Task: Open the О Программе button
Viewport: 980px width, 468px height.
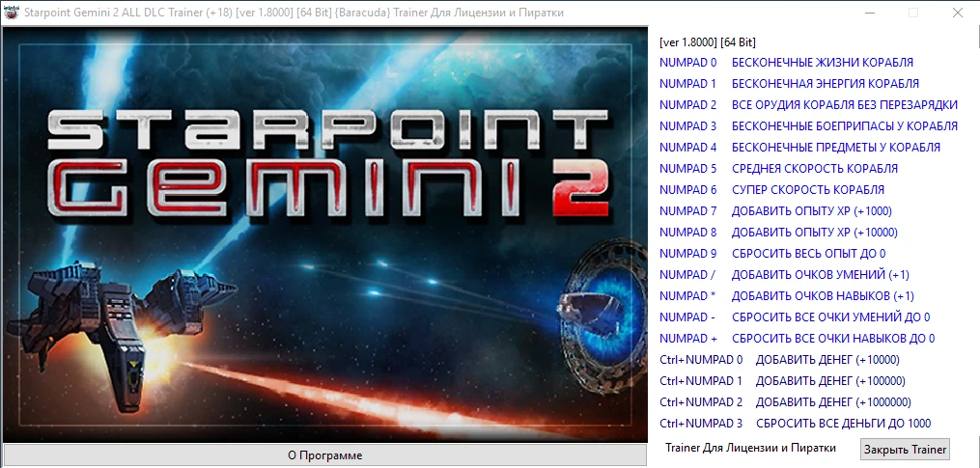Action: (324, 455)
